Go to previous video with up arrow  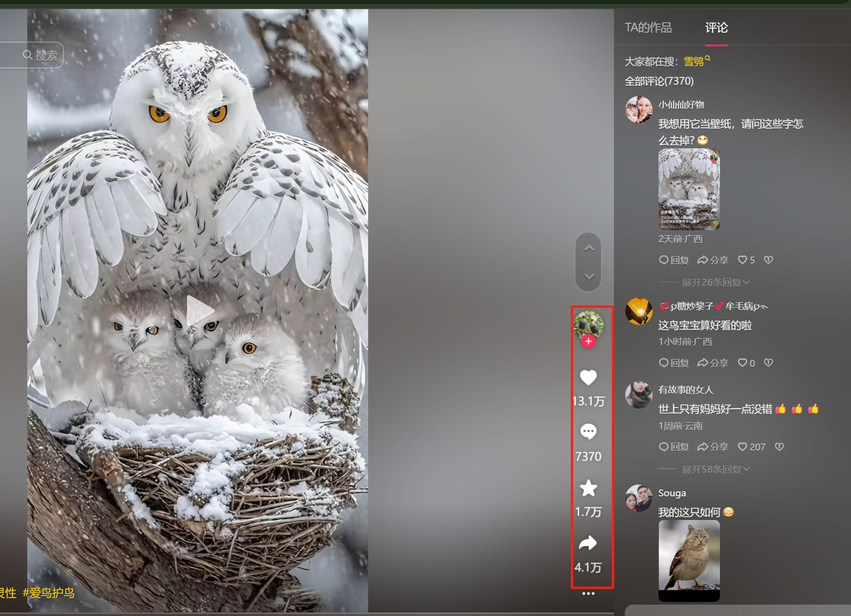589,248
